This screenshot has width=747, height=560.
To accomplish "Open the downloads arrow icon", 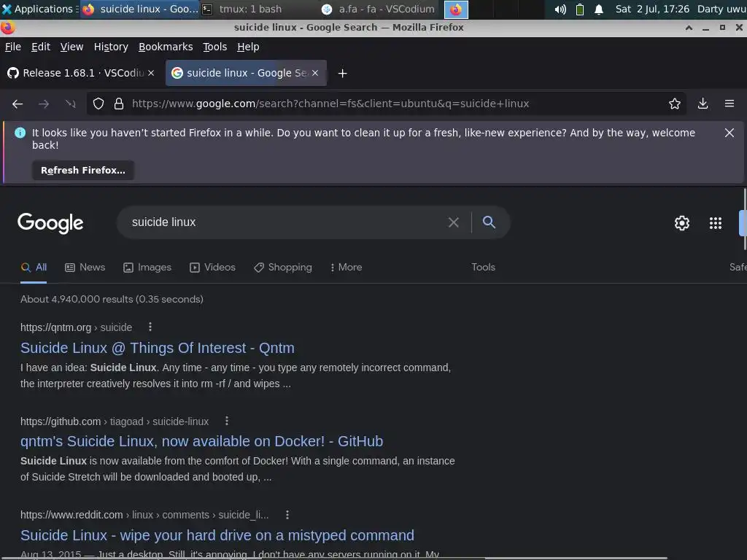I will coord(703,104).
